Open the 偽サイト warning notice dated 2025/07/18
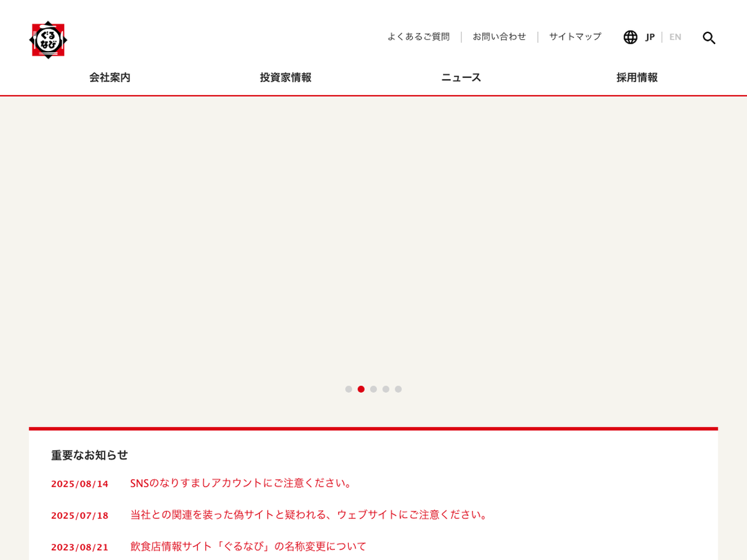The width and height of the screenshot is (747, 560). (x=309, y=515)
